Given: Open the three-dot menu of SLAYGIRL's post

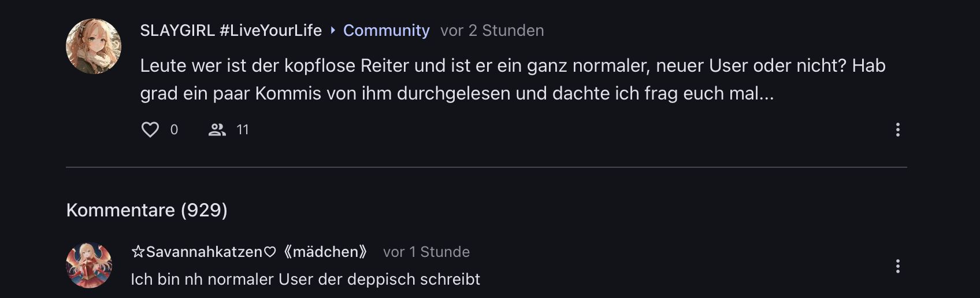Looking at the screenshot, I should pos(897,130).
